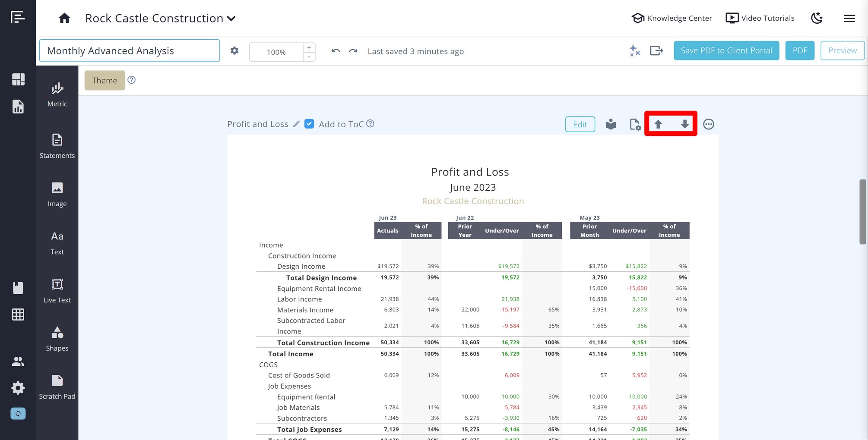Undo the last change
The height and width of the screenshot is (440, 868).
coord(336,51)
